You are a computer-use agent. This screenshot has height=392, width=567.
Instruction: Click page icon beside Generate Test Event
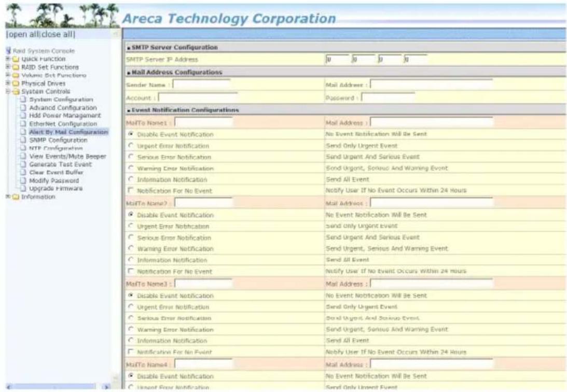[x=23, y=164]
